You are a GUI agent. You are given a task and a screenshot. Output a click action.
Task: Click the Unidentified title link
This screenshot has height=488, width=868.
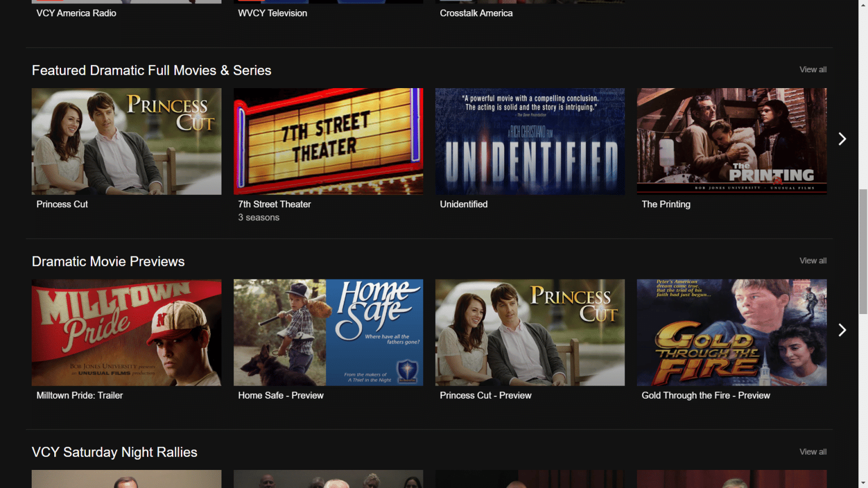pyautogui.click(x=464, y=204)
